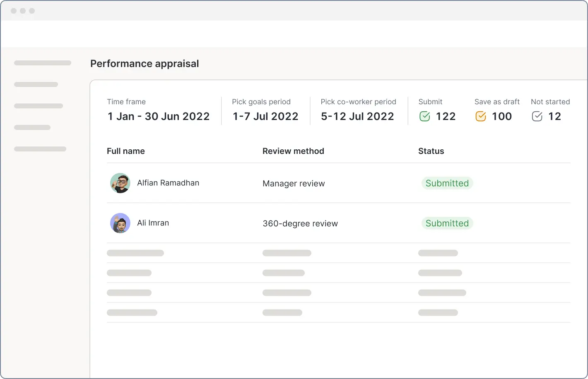Sort by Review method column header
The height and width of the screenshot is (379, 588).
(x=293, y=151)
